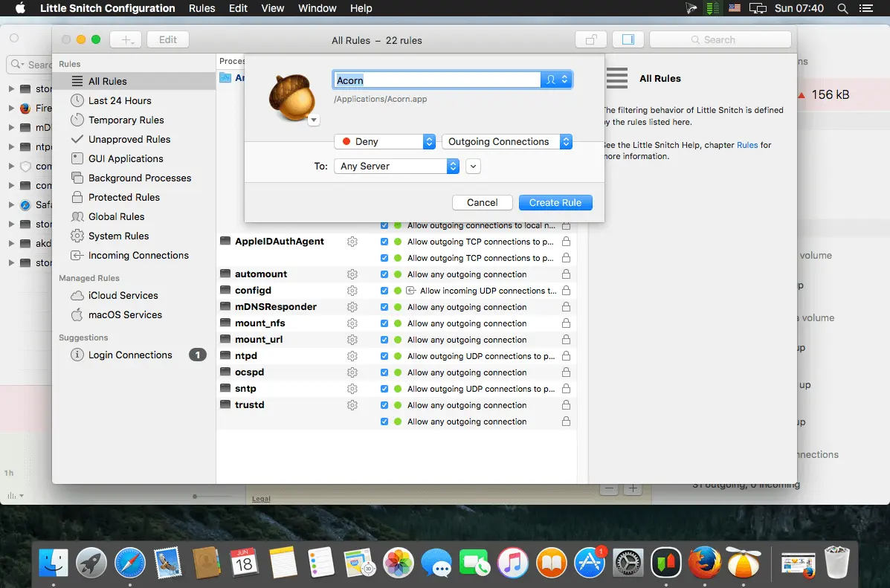
Task: Open the Rules menu
Action: [201, 8]
